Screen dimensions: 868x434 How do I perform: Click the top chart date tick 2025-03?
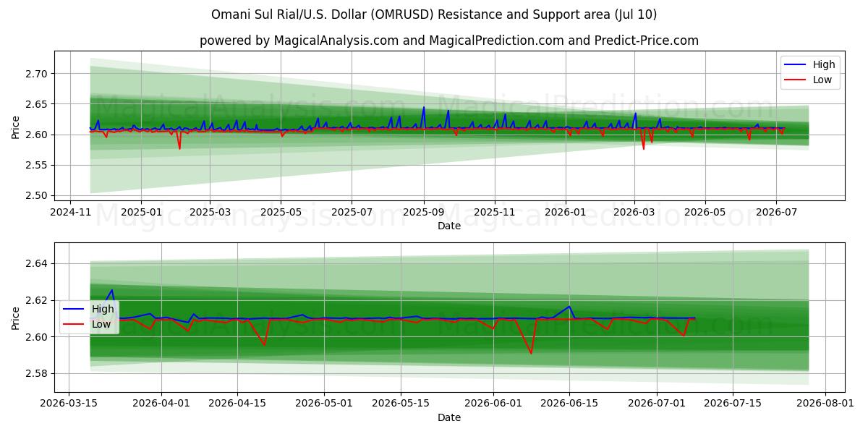tap(210, 213)
